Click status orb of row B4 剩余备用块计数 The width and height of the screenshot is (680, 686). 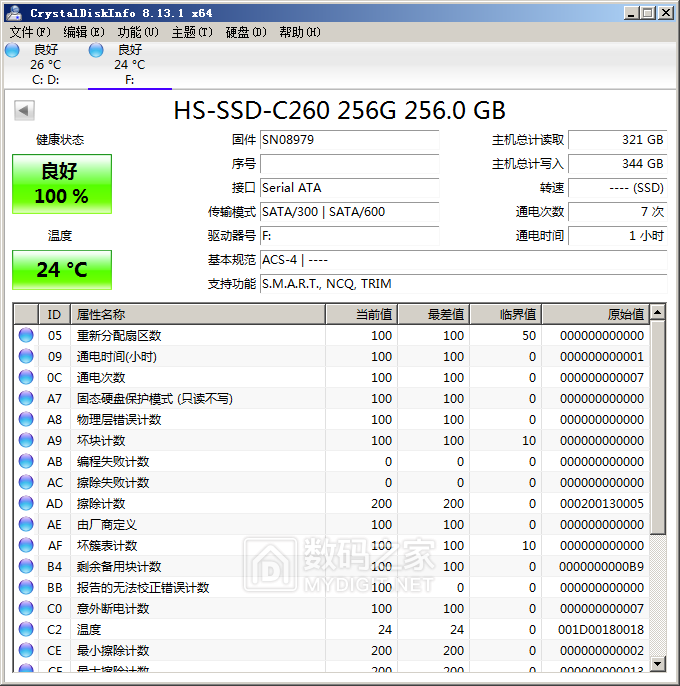pos(26,567)
